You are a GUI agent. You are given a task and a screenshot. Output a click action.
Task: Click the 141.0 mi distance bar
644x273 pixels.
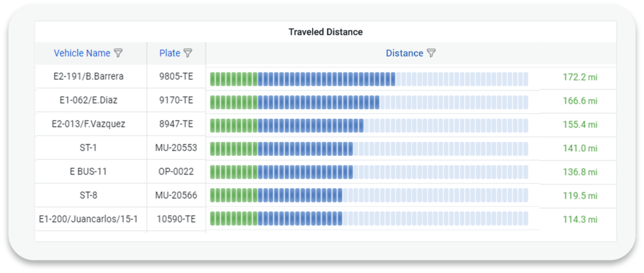click(369, 149)
